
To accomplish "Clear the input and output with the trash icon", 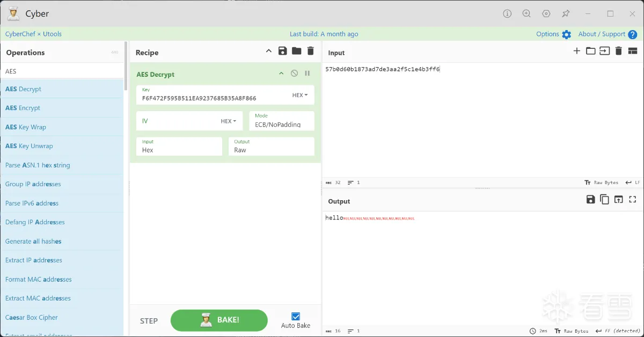I will click(618, 51).
